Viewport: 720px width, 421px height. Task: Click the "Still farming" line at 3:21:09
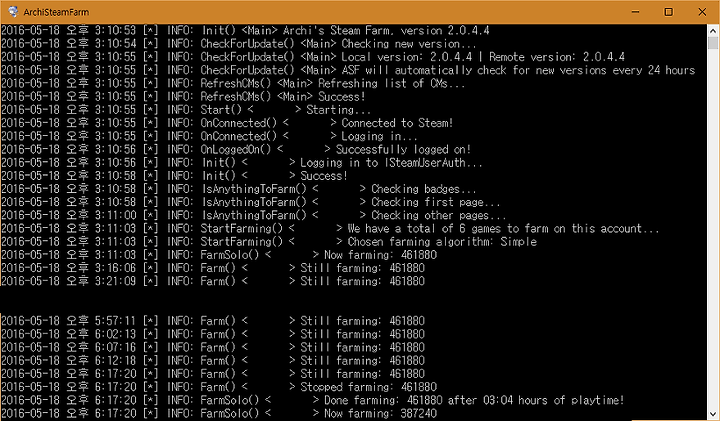coord(213,282)
